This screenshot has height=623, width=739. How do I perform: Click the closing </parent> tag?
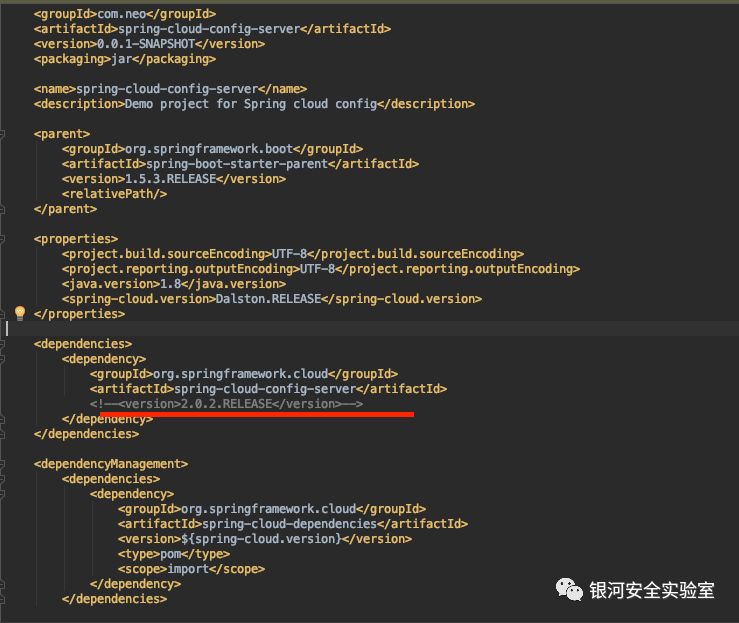pyautogui.click(x=65, y=209)
